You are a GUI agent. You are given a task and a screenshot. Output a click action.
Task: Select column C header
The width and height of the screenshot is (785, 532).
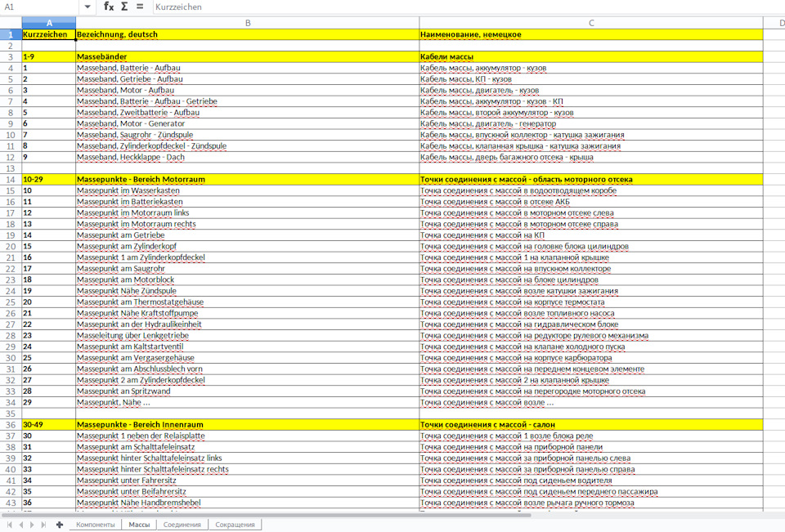591,23
